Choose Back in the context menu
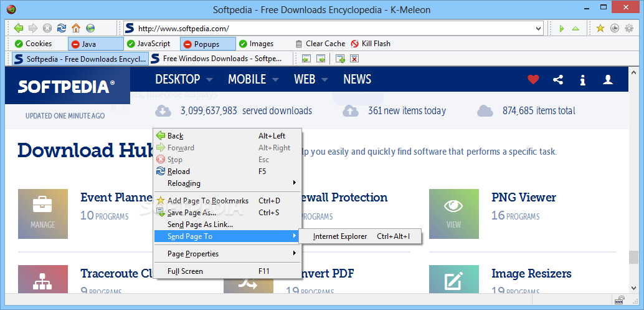 click(x=227, y=136)
